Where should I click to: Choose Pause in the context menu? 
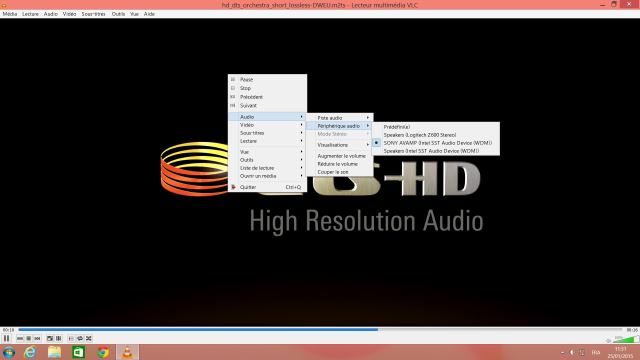coord(267,80)
